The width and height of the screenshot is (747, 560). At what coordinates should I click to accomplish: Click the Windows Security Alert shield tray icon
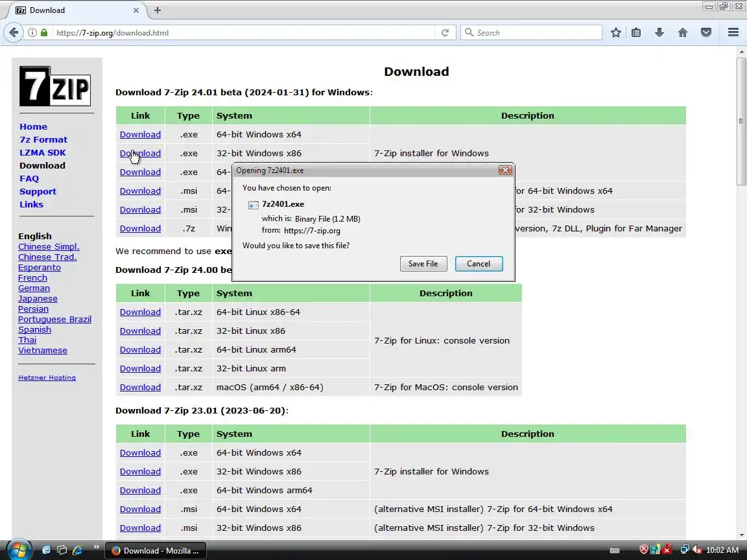[x=644, y=550]
